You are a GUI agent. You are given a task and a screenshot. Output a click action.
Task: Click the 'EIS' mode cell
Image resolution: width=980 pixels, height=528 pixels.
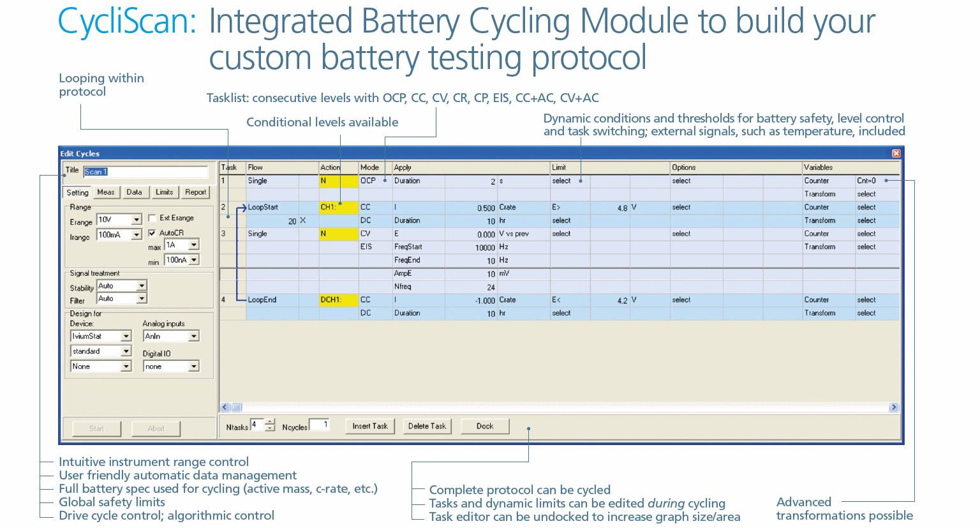[x=375, y=247]
